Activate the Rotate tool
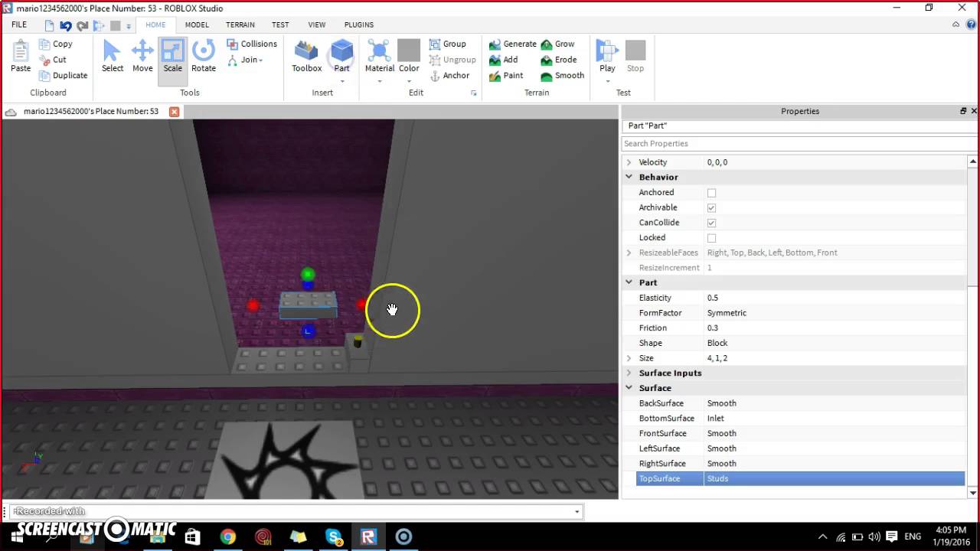 (x=204, y=57)
